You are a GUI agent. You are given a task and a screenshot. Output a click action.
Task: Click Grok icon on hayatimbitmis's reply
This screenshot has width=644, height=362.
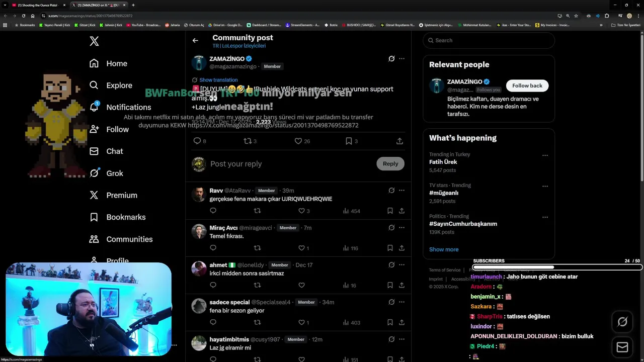tap(391, 339)
